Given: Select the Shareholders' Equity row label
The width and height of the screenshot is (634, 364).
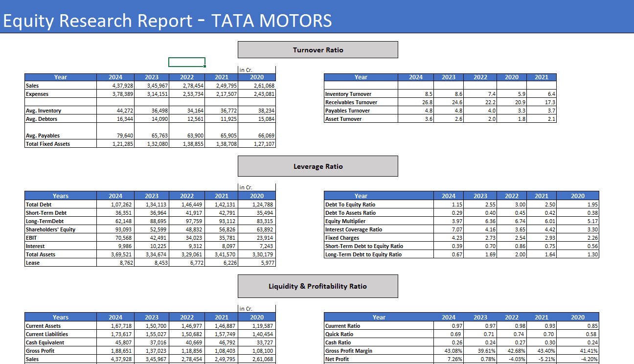Looking at the screenshot, I should (x=50, y=229).
